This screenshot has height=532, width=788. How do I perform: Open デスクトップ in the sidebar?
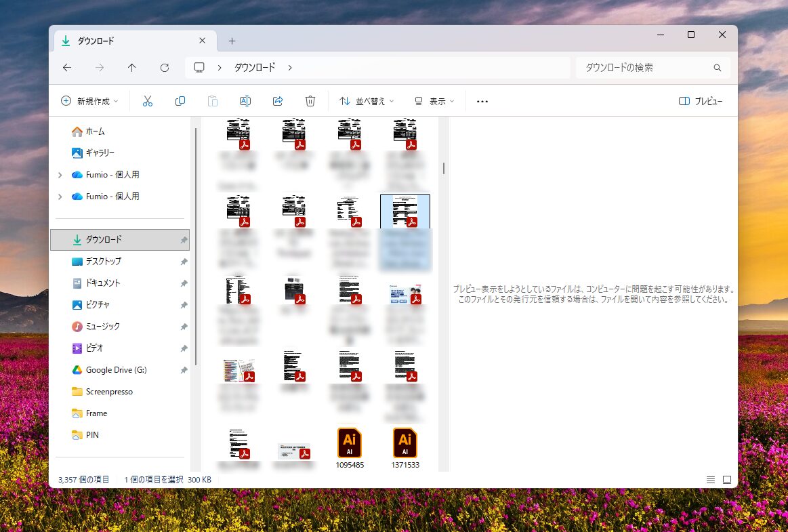click(103, 262)
